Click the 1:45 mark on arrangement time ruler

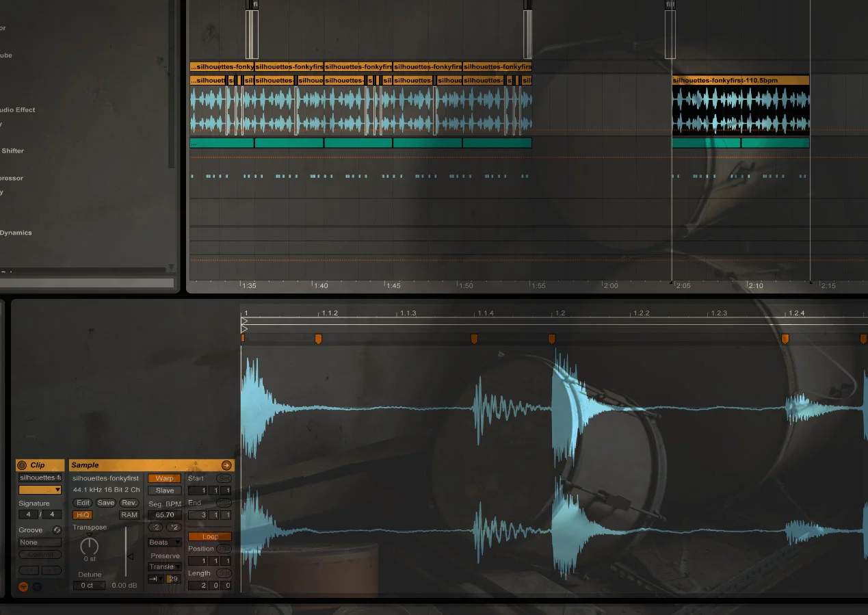[393, 286]
